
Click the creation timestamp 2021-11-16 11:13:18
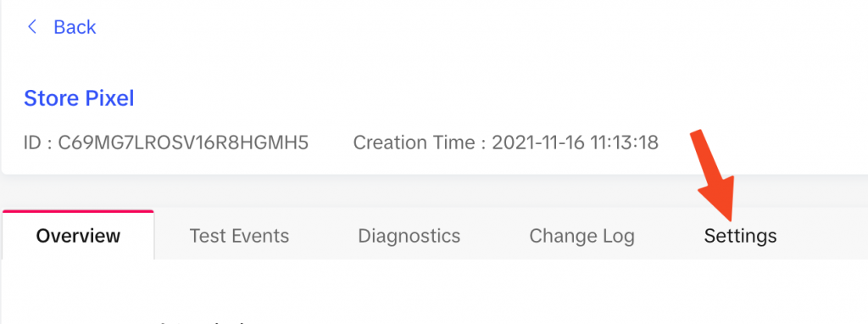click(x=576, y=142)
